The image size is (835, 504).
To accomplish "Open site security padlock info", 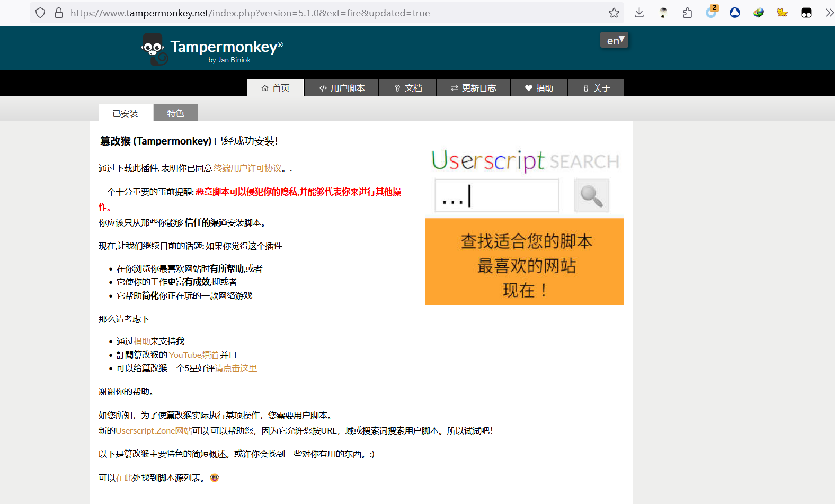I will click(x=59, y=13).
